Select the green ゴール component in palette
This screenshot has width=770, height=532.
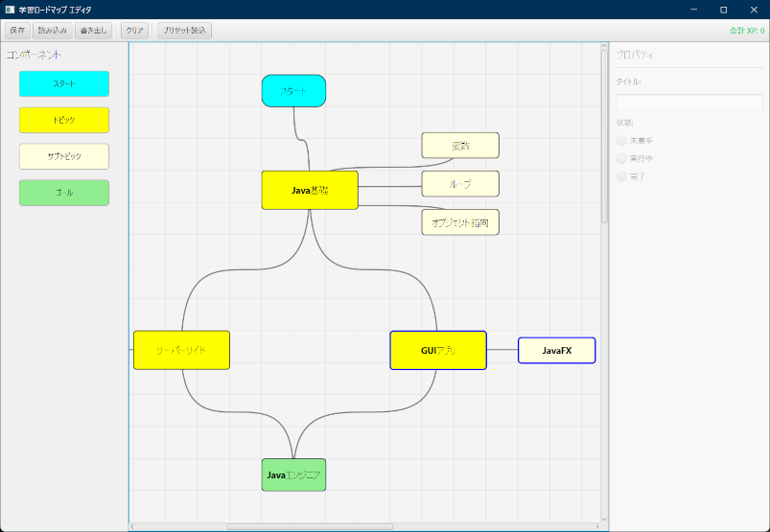[x=64, y=193]
